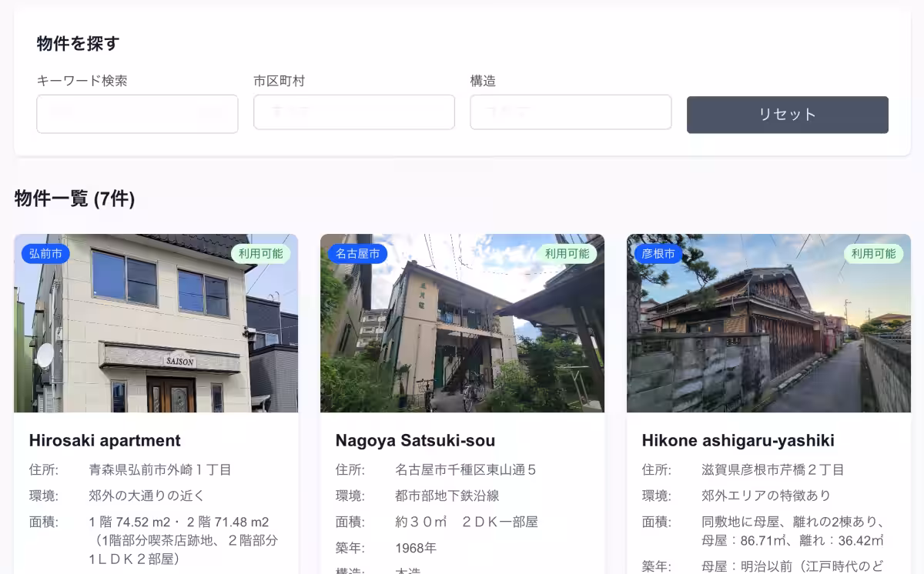Screen dimensions: 924x574
Task: Click address 青森県弘前市外崎１丁目
Action: 160,469
